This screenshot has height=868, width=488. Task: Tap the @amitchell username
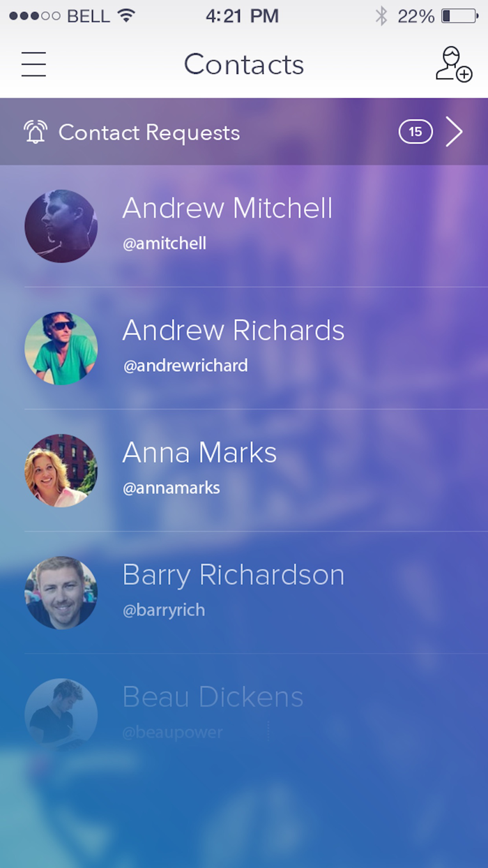(x=165, y=244)
